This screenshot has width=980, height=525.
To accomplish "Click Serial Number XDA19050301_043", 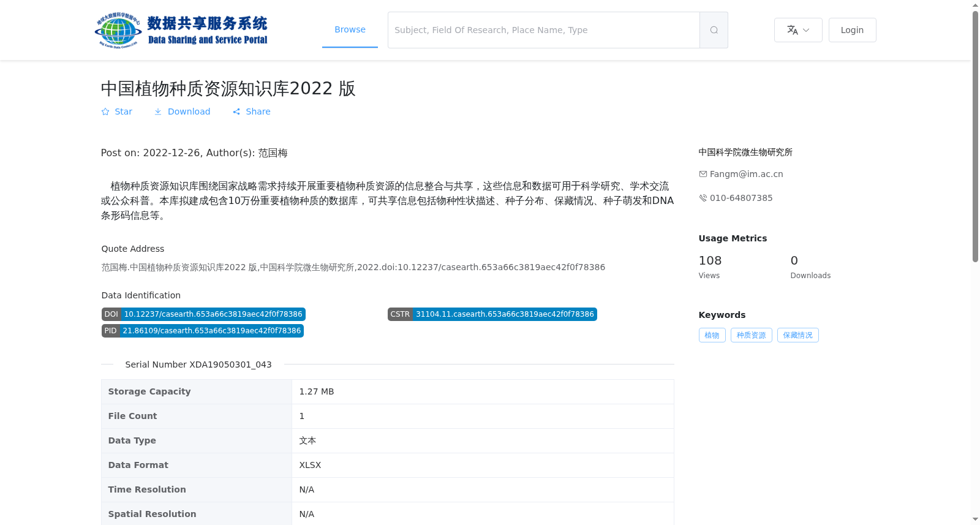I will pos(198,364).
